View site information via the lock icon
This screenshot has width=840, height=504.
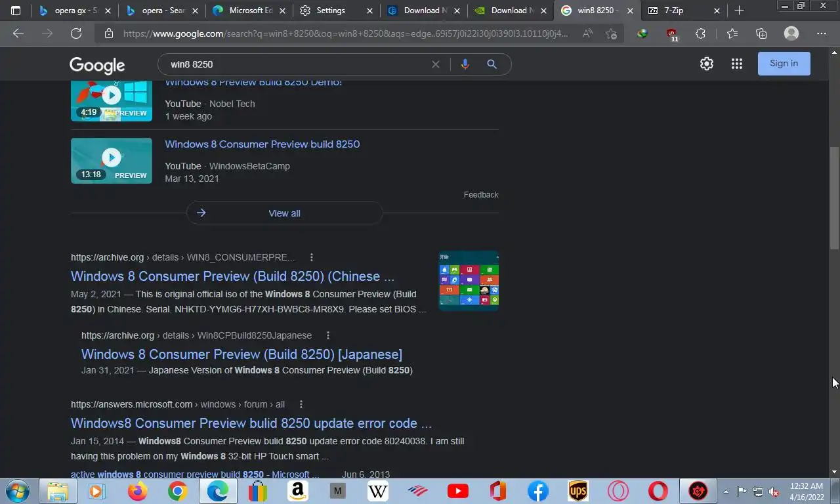109,33
